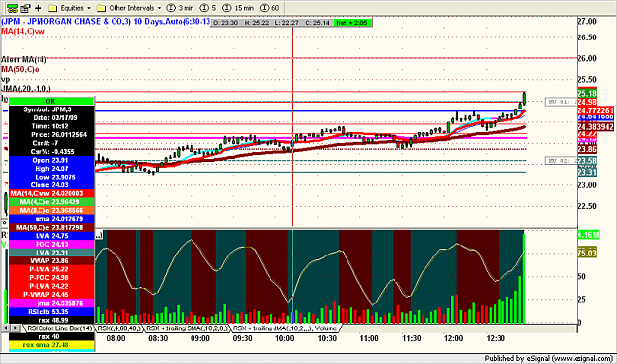The height and width of the screenshot is (364, 617).
Task: Click the rsx sma 27.48 yellow row
Action: pyautogui.click(x=51, y=345)
